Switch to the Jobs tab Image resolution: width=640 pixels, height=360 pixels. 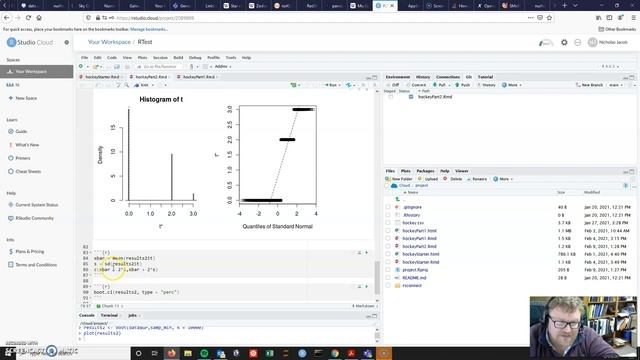coord(132,316)
